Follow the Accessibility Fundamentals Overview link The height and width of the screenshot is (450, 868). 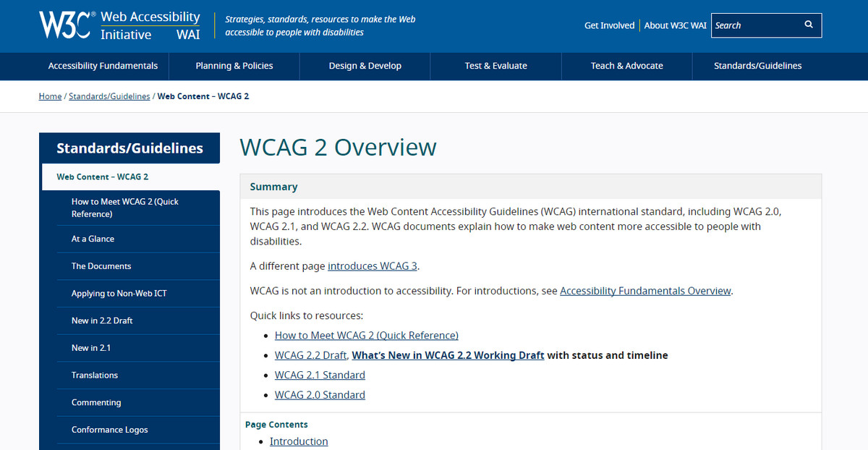[645, 291]
